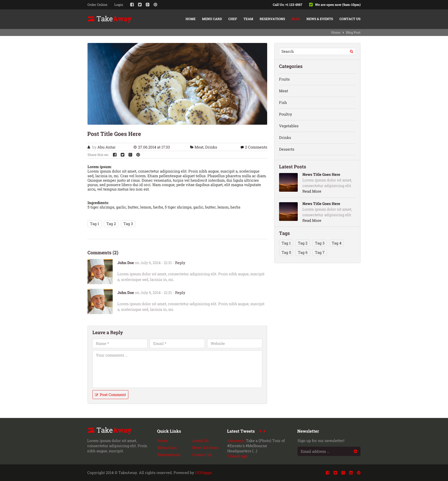This screenshot has width=448, height=481.
Task: Open first Latest Posts thumbnail
Action: pyautogui.click(x=288, y=182)
